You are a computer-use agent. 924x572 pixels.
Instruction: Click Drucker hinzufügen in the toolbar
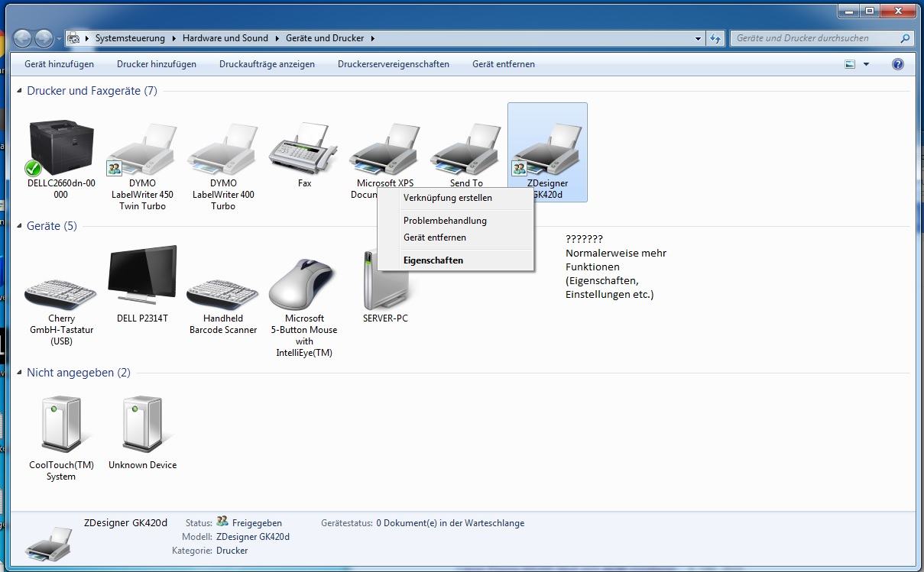(x=157, y=64)
